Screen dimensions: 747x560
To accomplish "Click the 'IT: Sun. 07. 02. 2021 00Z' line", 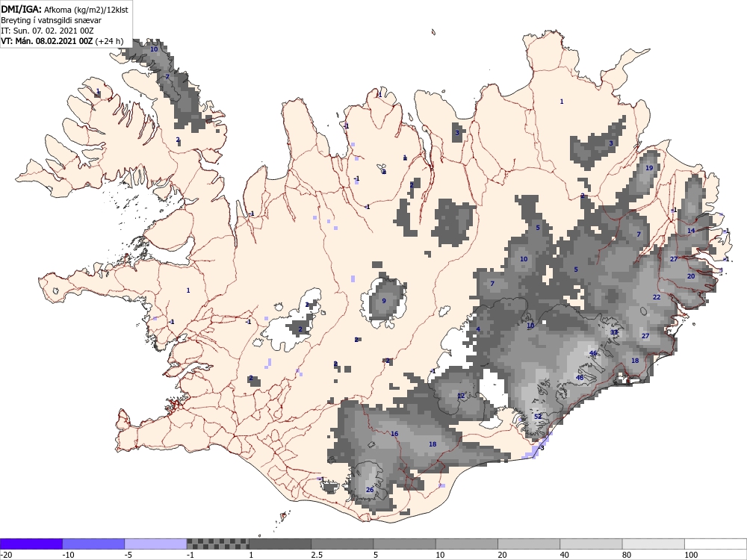I will 47,31.
